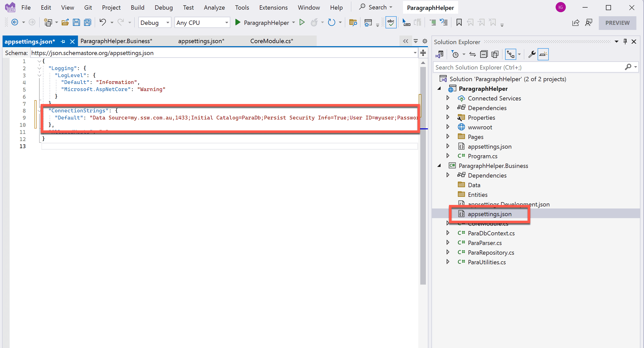This screenshot has width=644, height=348.
Task: Switch to the CoreModule.cs tab
Action: 271,41
